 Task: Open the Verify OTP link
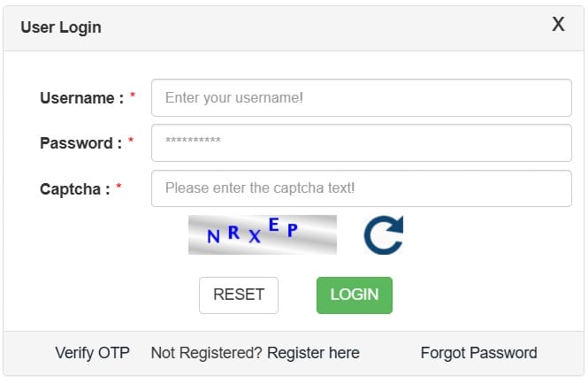point(92,353)
